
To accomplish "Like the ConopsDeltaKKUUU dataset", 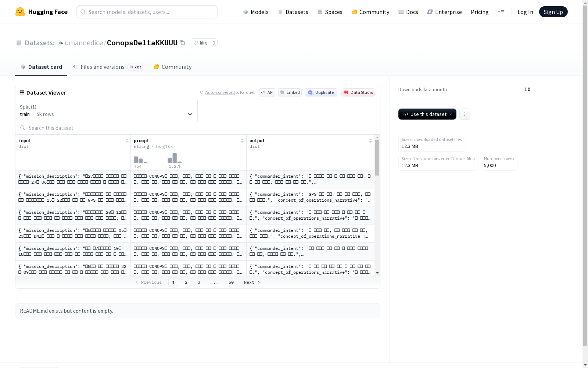I will [x=200, y=43].
